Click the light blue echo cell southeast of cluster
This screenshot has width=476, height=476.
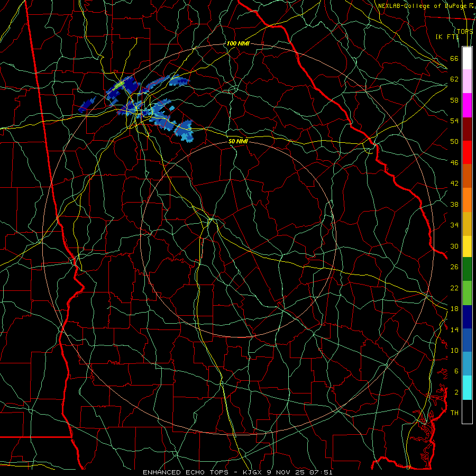point(184,131)
